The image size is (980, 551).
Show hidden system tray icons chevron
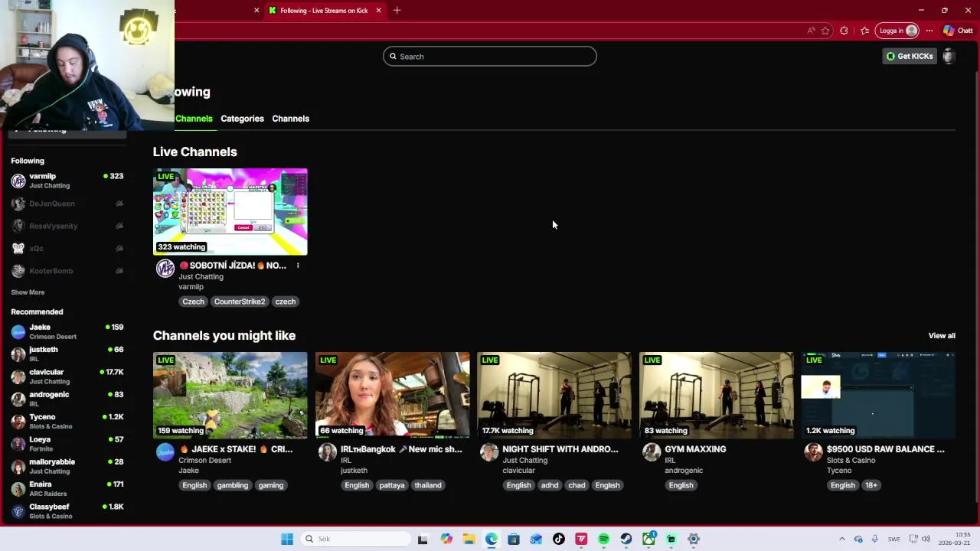click(842, 539)
